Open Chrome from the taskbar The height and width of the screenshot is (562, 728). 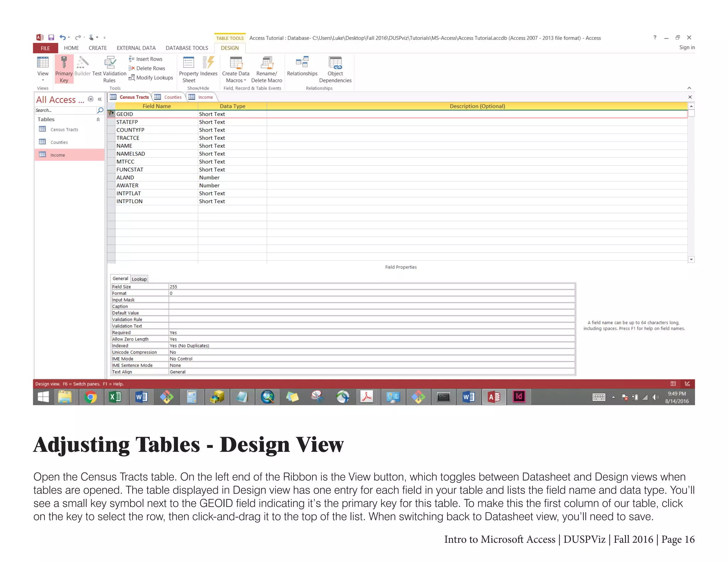tap(90, 397)
